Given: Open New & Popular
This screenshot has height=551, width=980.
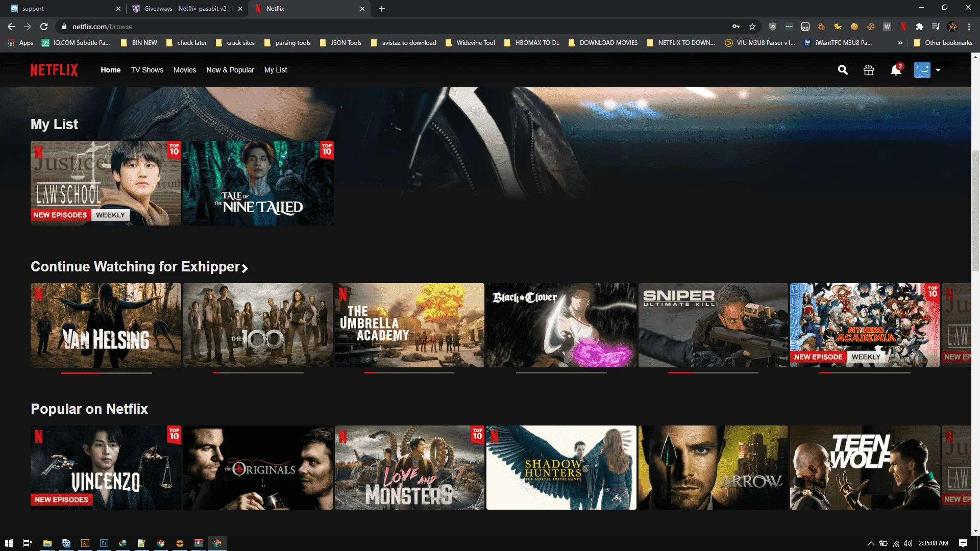Looking at the screenshot, I should pos(230,70).
